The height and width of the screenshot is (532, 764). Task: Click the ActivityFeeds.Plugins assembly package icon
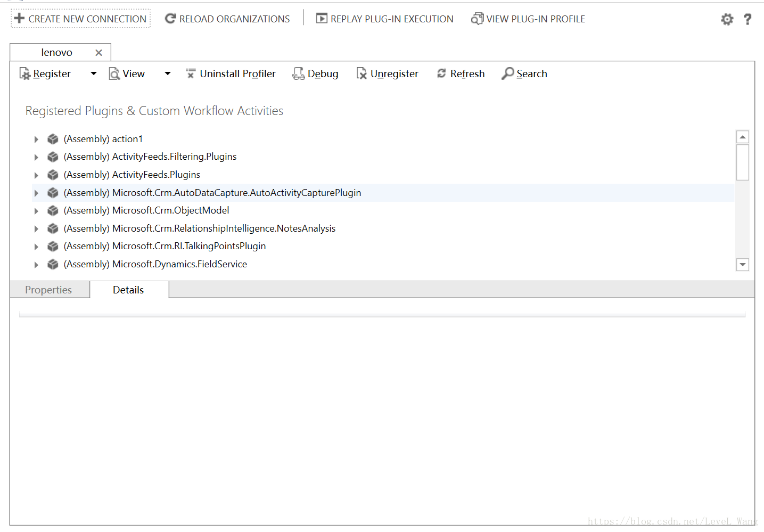(x=53, y=175)
